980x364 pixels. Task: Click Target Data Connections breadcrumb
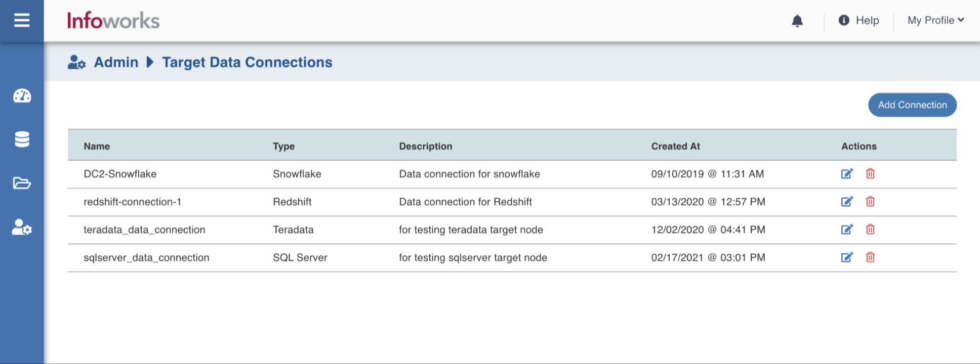coord(247,62)
